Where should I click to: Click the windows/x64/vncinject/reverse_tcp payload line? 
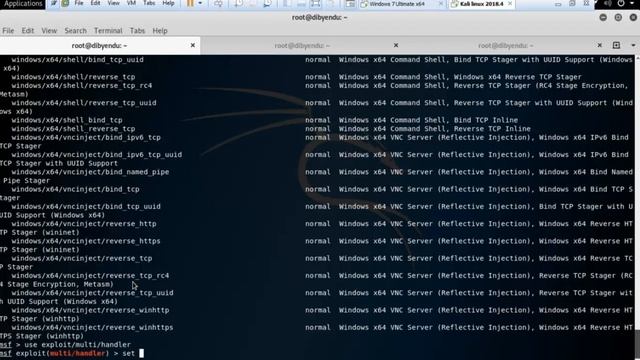[x=82, y=258]
